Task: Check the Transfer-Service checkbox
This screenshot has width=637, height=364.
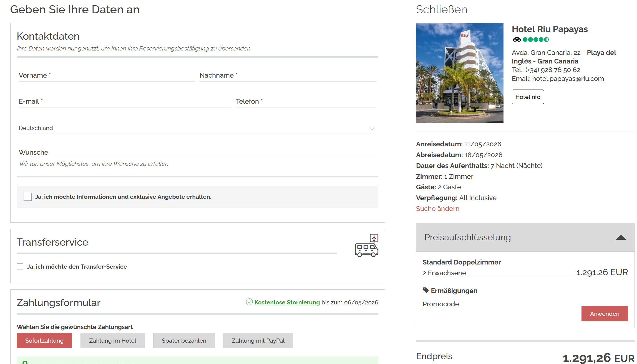Action: 20,266
